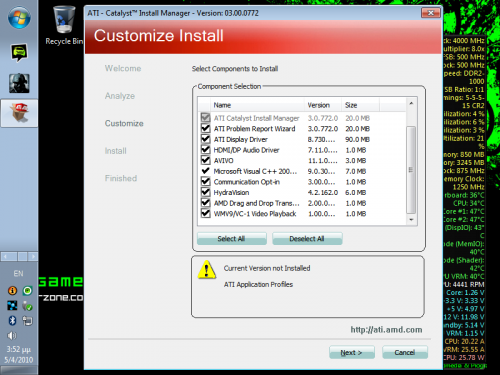
Task: Click the Select All button
Action: [x=232, y=239]
